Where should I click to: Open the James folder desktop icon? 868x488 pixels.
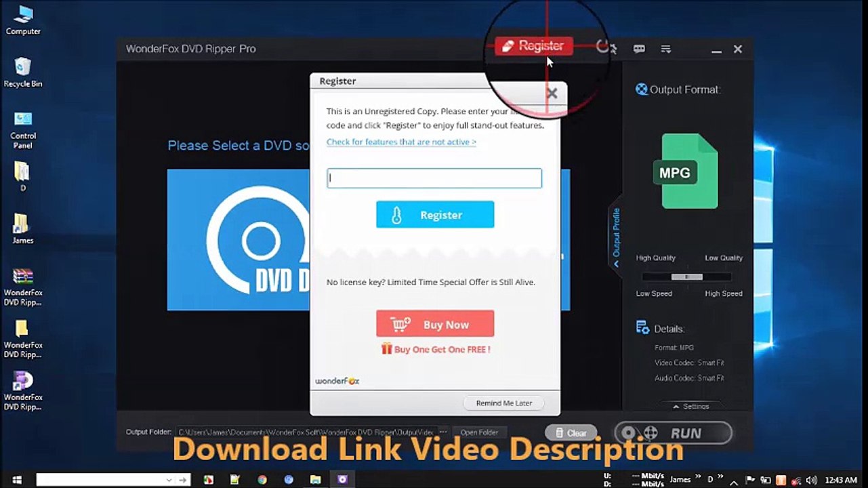[x=22, y=228]
